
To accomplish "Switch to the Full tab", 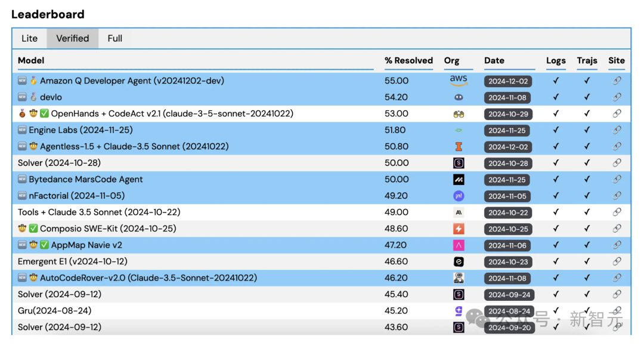I will pos(114,38).
